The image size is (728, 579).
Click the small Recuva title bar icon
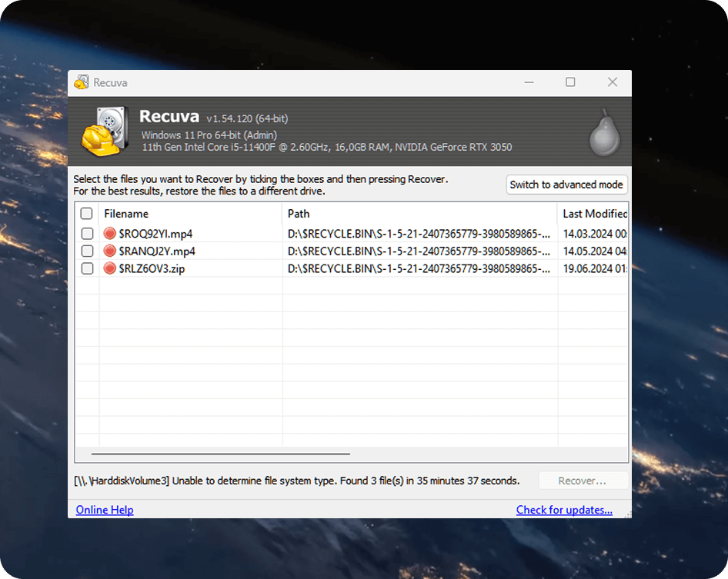click(x=82, y=82)
